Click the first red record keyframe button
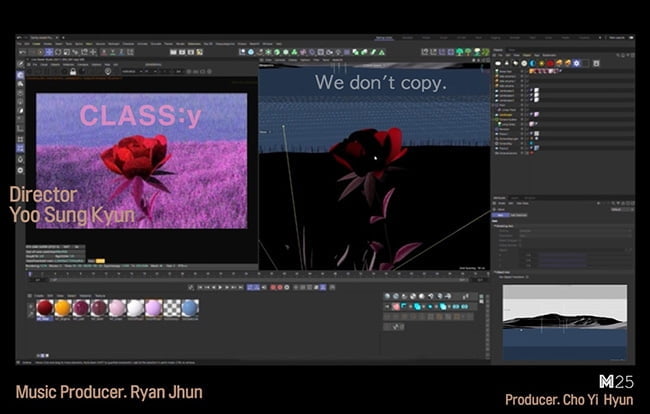 (x=273, y=287)
